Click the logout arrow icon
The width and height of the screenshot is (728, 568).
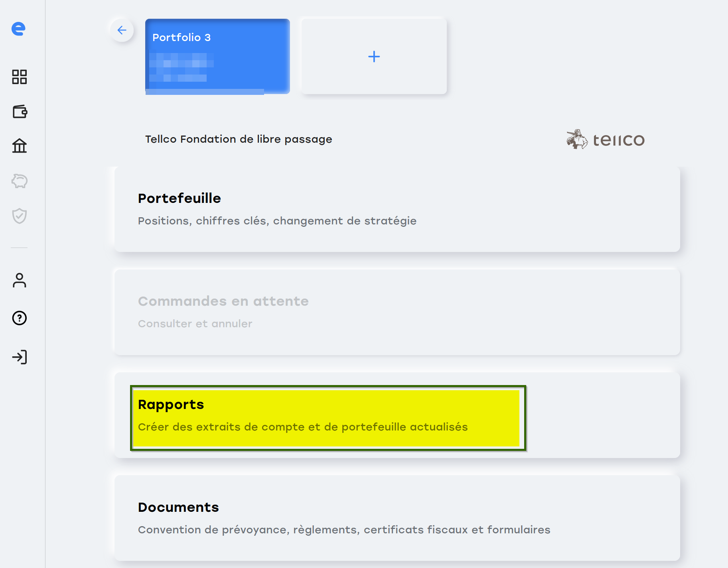pos(19,357)
